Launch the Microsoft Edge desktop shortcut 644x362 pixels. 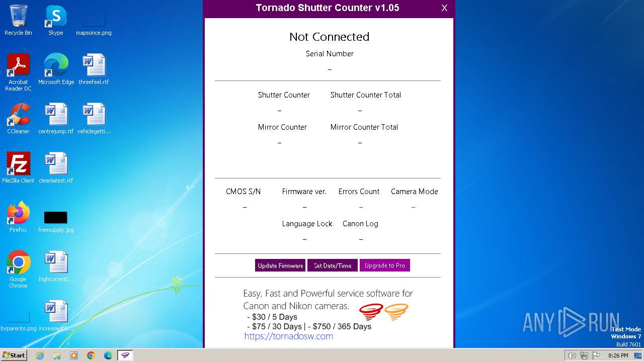click(x=56, y=69)
